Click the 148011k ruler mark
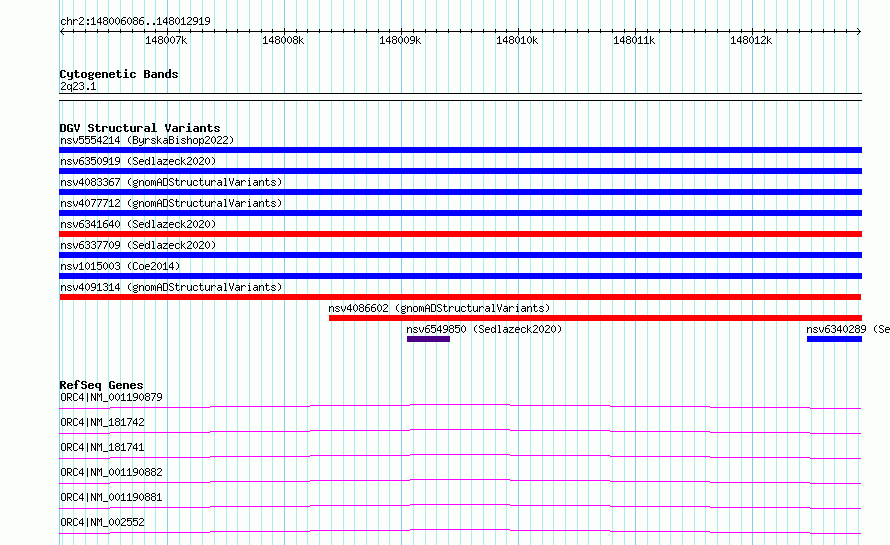This screenshot has height=545, width=890. click(x=634, y=40)
